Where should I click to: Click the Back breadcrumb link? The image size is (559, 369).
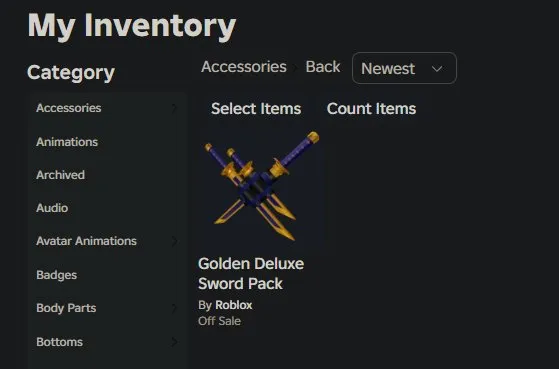coord(323,67)
